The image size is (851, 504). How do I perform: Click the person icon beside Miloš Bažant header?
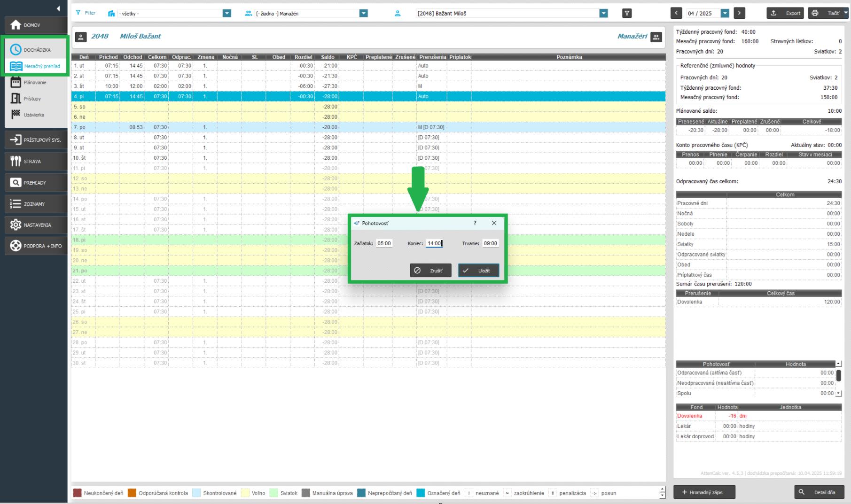point(81,37)
